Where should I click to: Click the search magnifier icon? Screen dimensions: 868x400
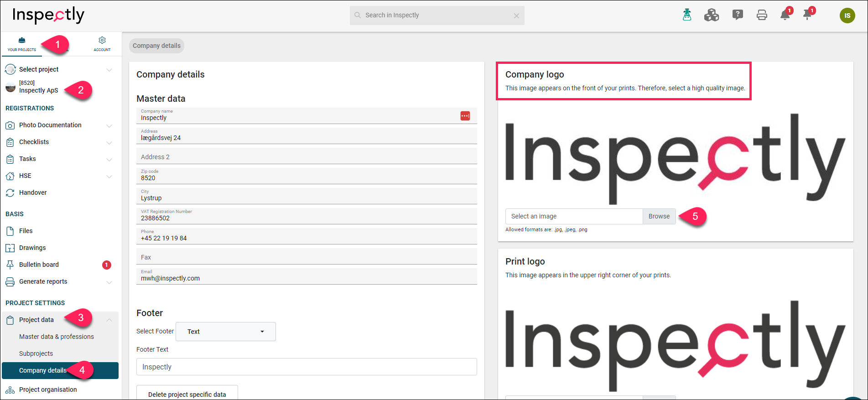(x=358, y=15)
